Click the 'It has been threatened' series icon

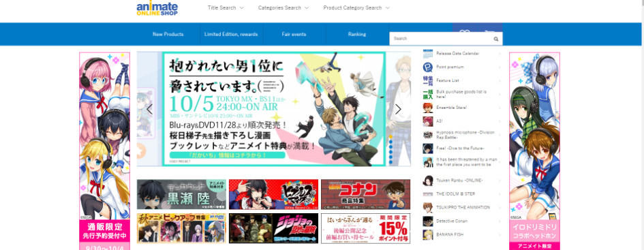coord(428,161)
